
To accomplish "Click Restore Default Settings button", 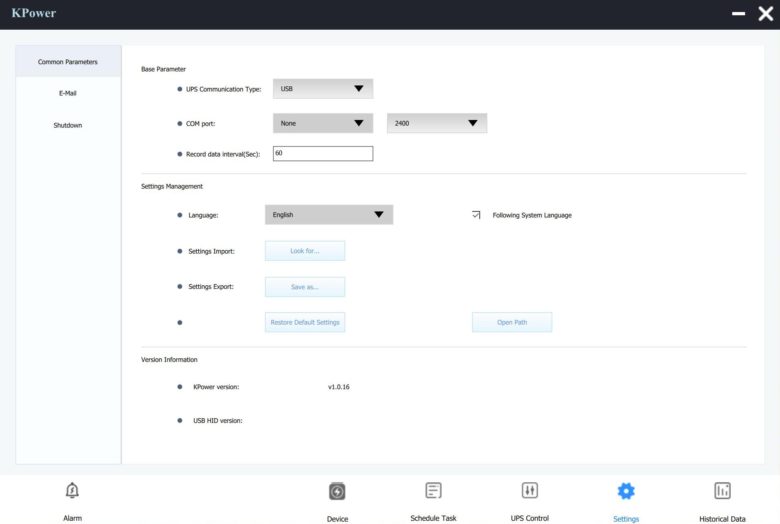I will click(x=305, y=322).
